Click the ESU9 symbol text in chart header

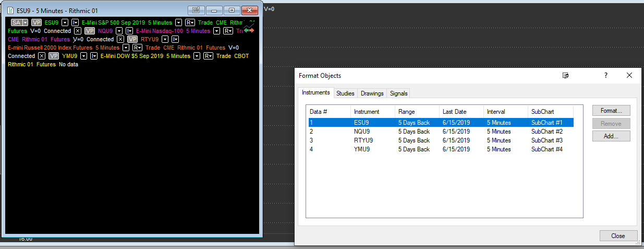coord(52,22)
